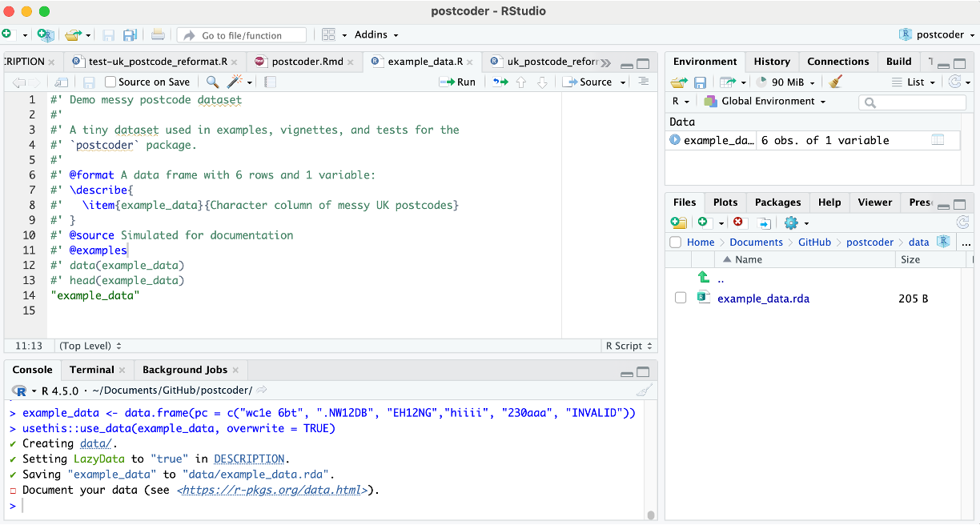The image size is (980, 525).
Task: Open the Source options dropdown arrow
Action: coord(624,82)
